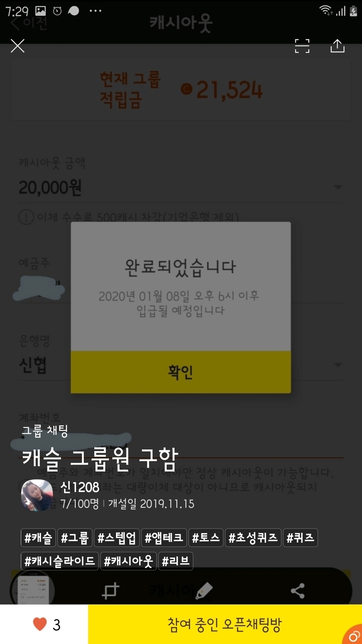
Task: Expand the 20,000원 cashout amount dropdown
Action: tap(338, 187)
